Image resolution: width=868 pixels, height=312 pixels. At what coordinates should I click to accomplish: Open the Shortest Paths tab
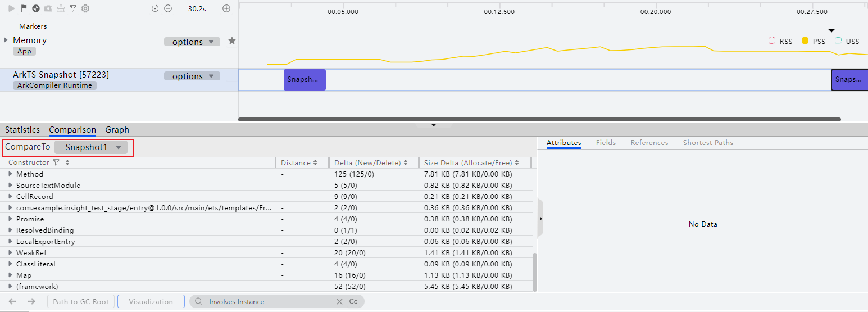click(708, 143)
